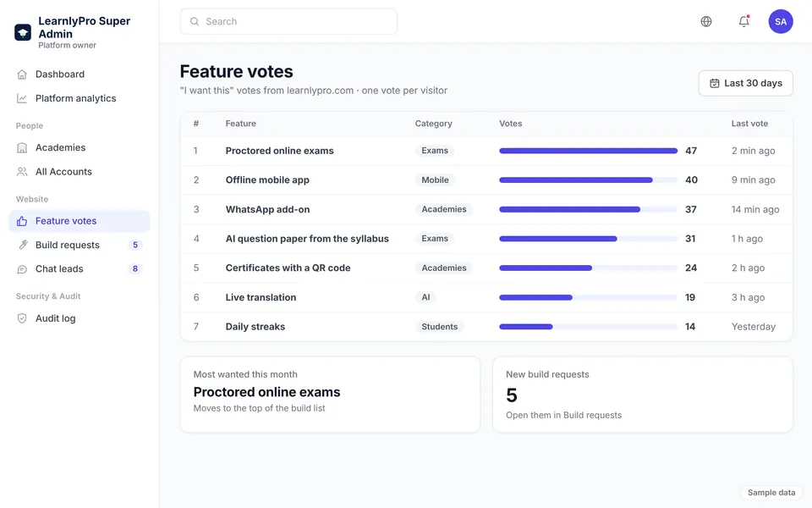Click the LearnlyPro graduation cap logo
Screen dimensions: 812x508
click(x=23, y=32)
